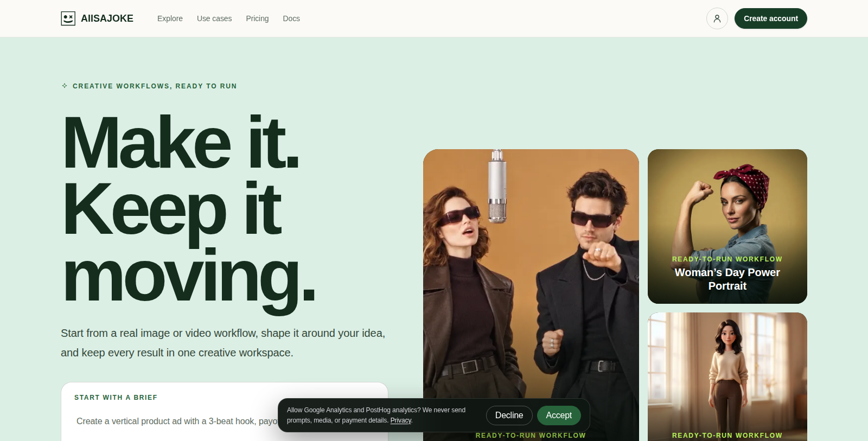
Task: Open the Pricing page
Action: 257,18
